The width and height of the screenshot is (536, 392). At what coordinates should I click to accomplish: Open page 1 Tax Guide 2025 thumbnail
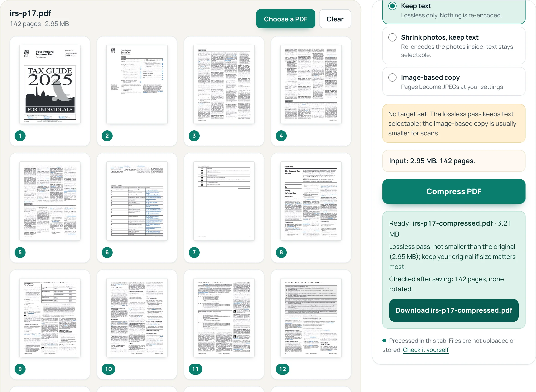point(50,84)
